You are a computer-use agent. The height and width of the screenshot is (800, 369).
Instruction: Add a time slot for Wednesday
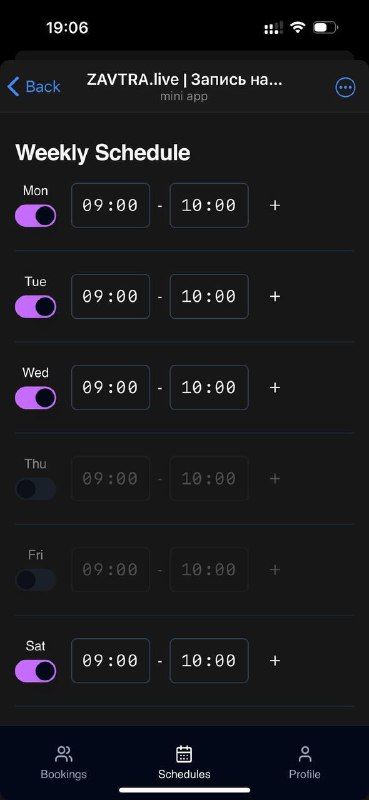click(275, 387)
